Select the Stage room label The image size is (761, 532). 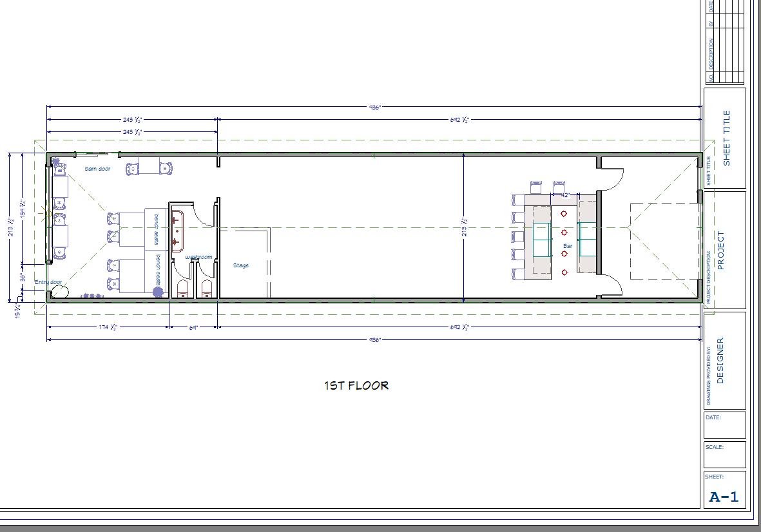240,265
